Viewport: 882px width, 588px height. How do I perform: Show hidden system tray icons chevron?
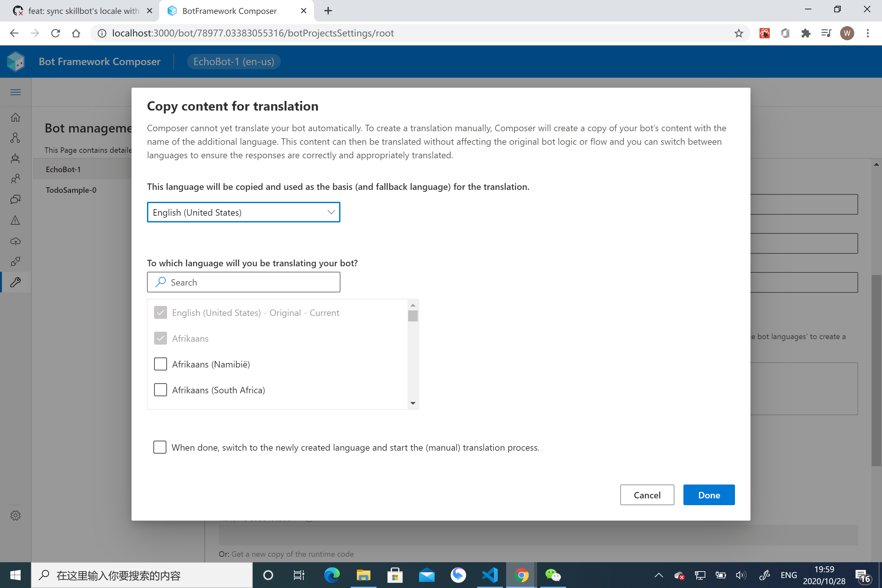(x=659, y=575)
